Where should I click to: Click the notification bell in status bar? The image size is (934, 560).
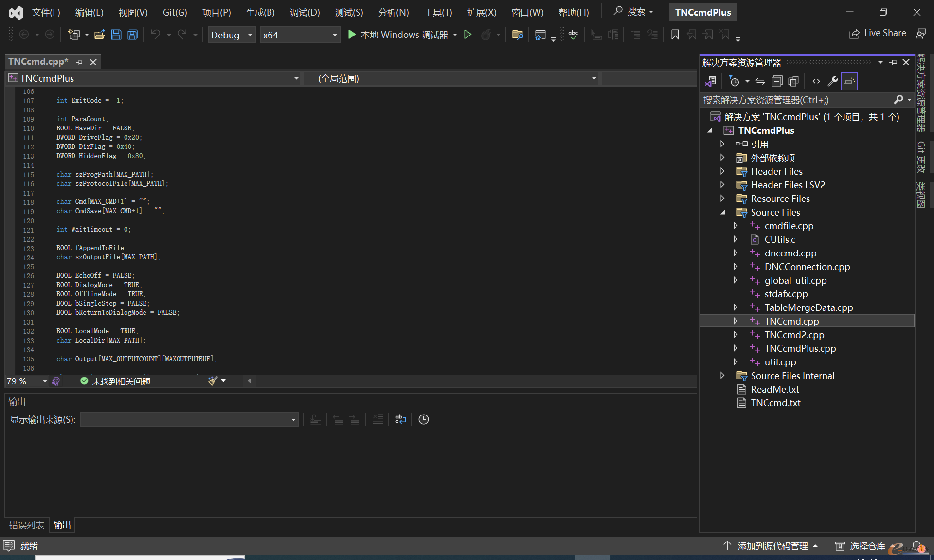click(x=918, y=546)
